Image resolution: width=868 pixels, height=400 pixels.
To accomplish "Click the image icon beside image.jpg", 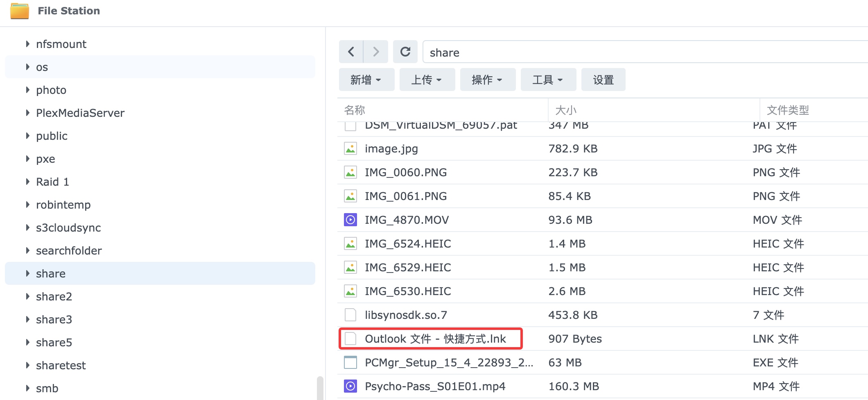I will point(350,149).
